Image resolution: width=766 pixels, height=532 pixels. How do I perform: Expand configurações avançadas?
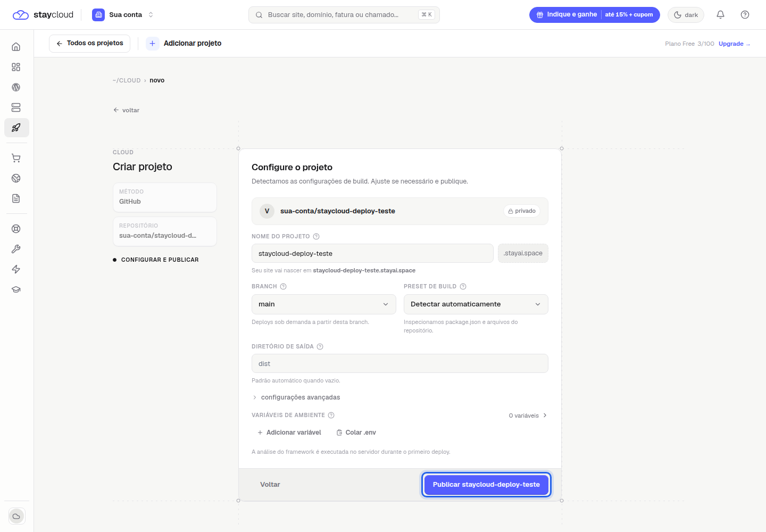pyautogui.click(x=296, y=397)
